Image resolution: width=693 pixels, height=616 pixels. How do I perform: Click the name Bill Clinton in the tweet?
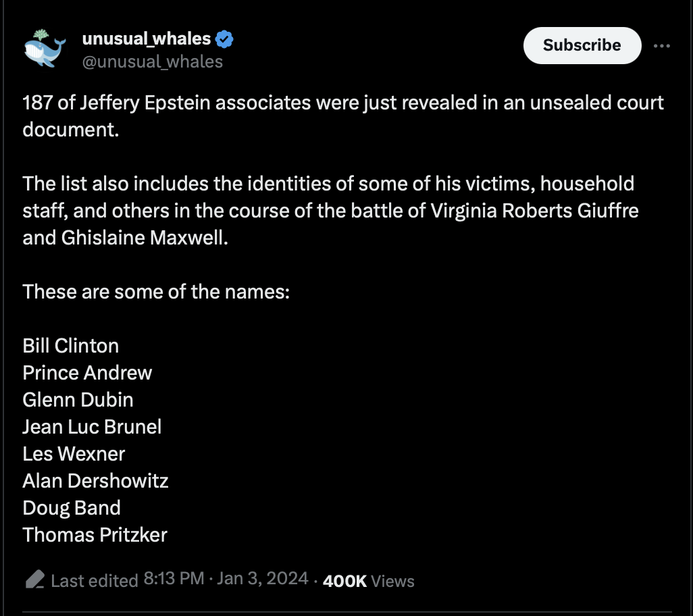(71, 346)
